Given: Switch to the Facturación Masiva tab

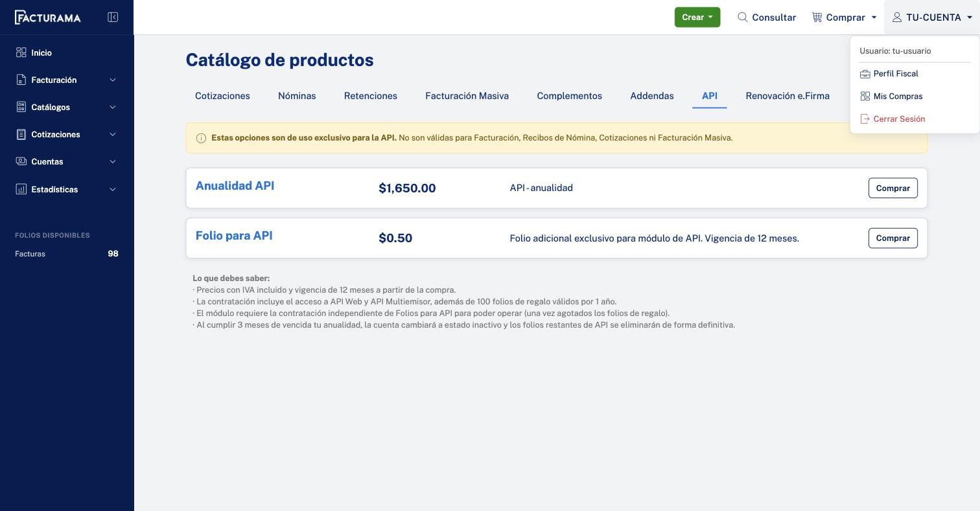Looking at the screenshot, I should coord(467,96).
